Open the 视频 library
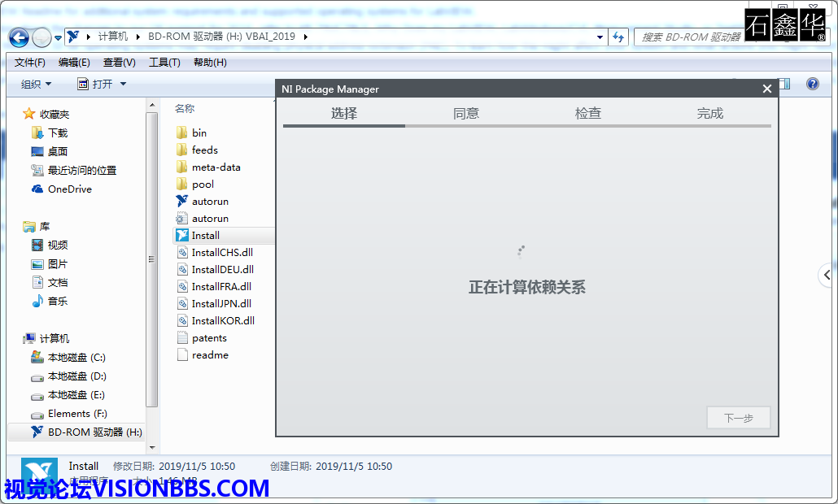838x504 pixels. tap(58, 245)
